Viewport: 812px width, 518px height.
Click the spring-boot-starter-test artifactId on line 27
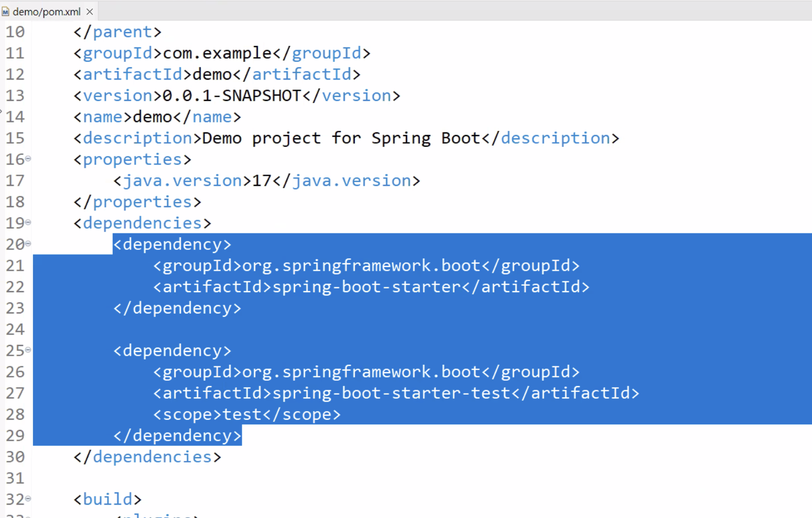(391, 393)
